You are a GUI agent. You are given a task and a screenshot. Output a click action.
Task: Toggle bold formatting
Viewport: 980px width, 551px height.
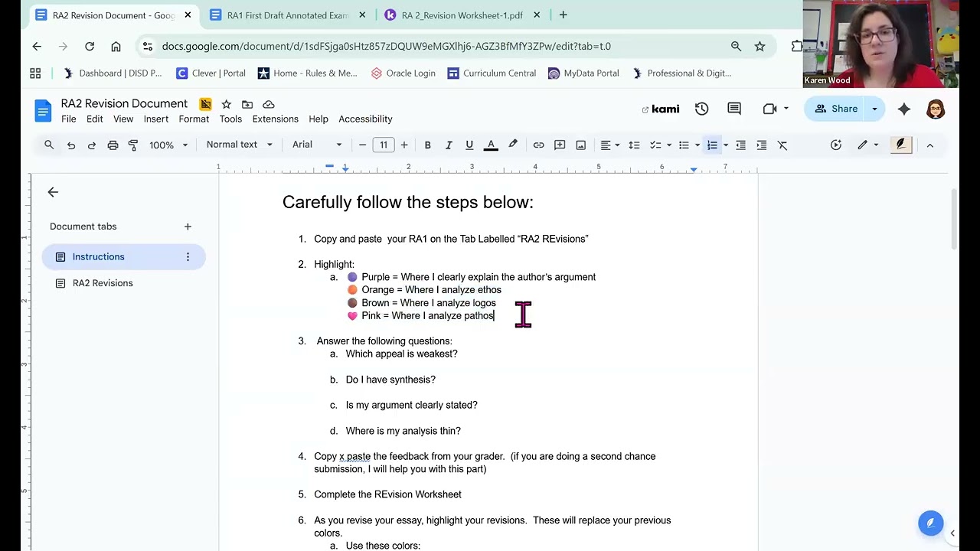pyautogui.click(x=427, y=145)
